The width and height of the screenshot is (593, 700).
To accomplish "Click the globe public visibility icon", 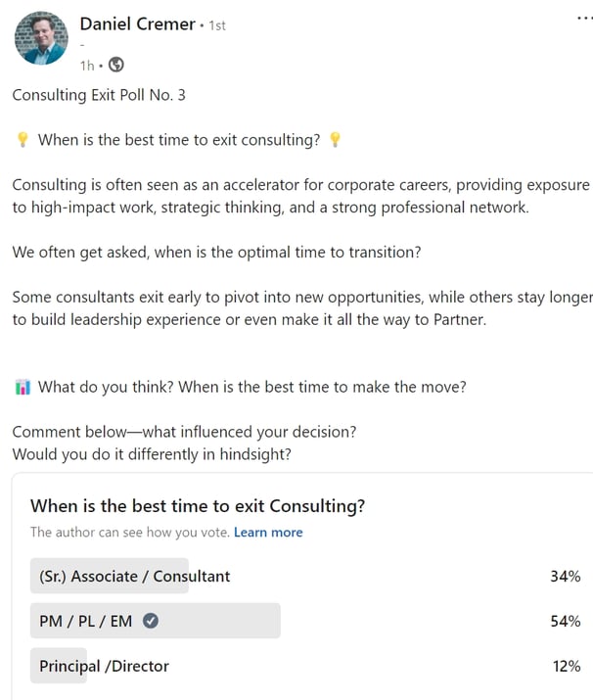I will pyautogui.click(x=116, y=65).
